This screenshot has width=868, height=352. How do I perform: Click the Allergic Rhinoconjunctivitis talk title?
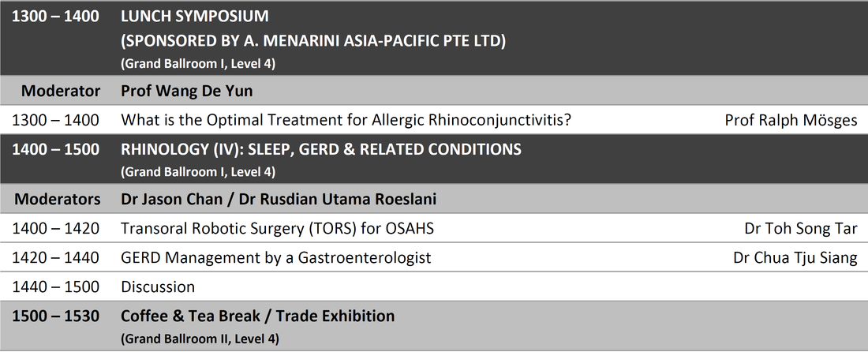(346, 119)
